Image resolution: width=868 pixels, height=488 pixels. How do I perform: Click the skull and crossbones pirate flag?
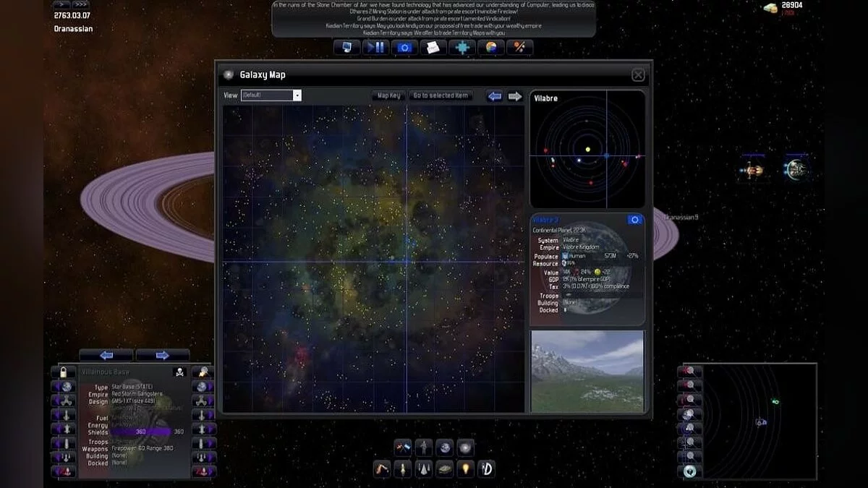coord(179,372)
